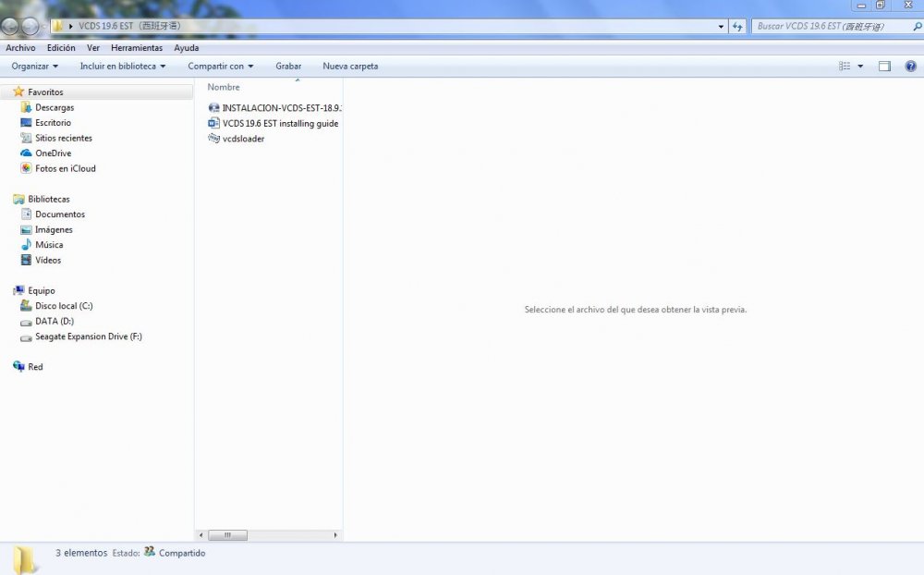Select the Seagate Expansion Drive (F:) label
This screenshot has width=924, height=575.
(89, 336)
